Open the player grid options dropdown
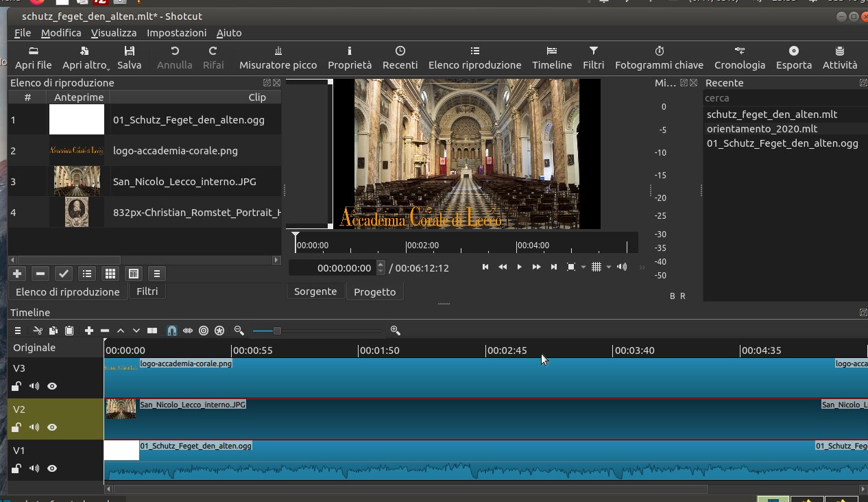868x502 pixels. 608,267
